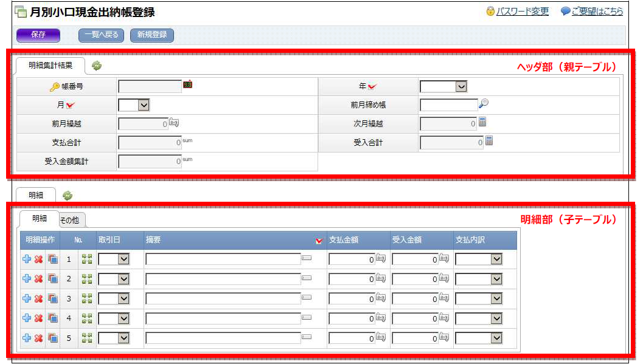Copy detail row 3 using duplicate icon
Screen dimensions: 643x364
coord(53,299)
